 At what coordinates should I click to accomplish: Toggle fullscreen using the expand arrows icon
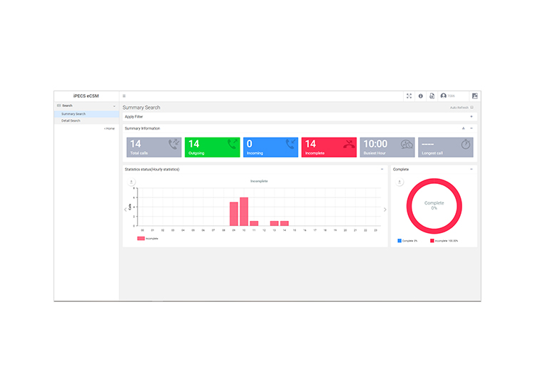(x=409, y=96)
